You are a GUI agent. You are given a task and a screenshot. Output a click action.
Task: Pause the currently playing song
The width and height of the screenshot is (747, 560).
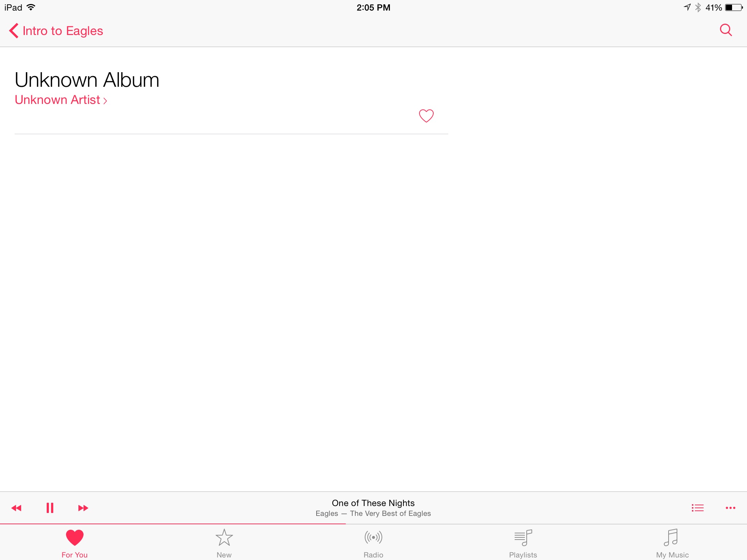pos(50,508)
